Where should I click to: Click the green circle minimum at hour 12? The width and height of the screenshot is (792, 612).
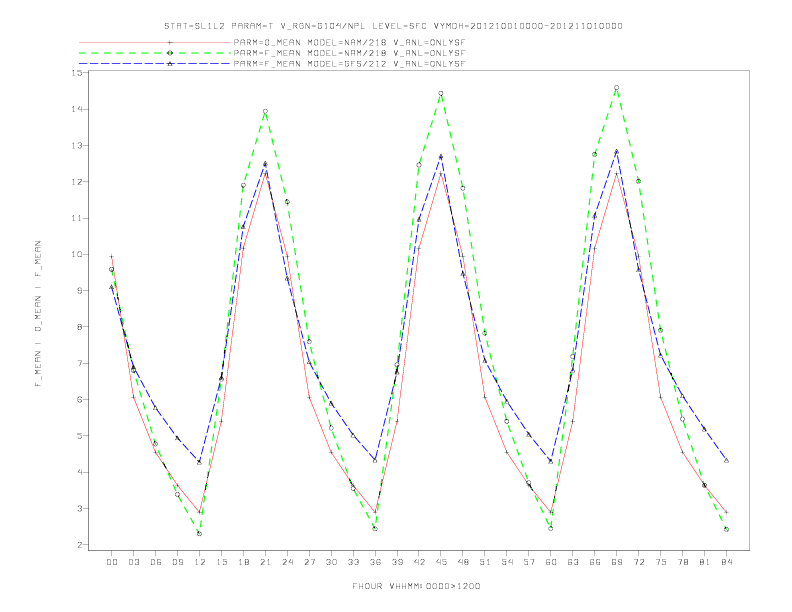coord(200,534)
